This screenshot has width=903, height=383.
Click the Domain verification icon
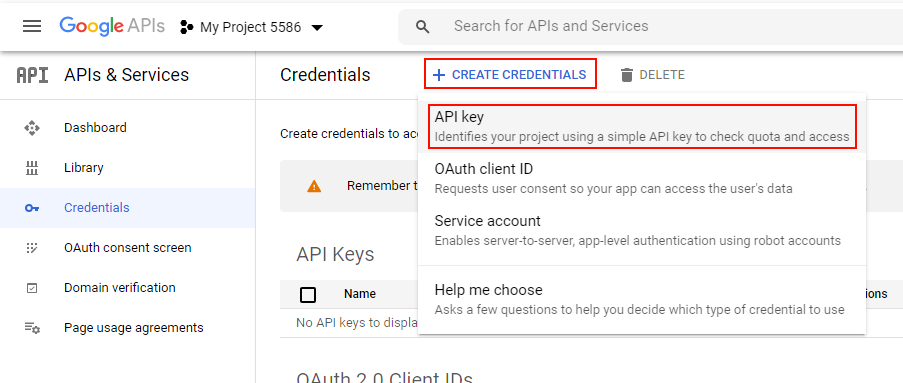[32, 288]
